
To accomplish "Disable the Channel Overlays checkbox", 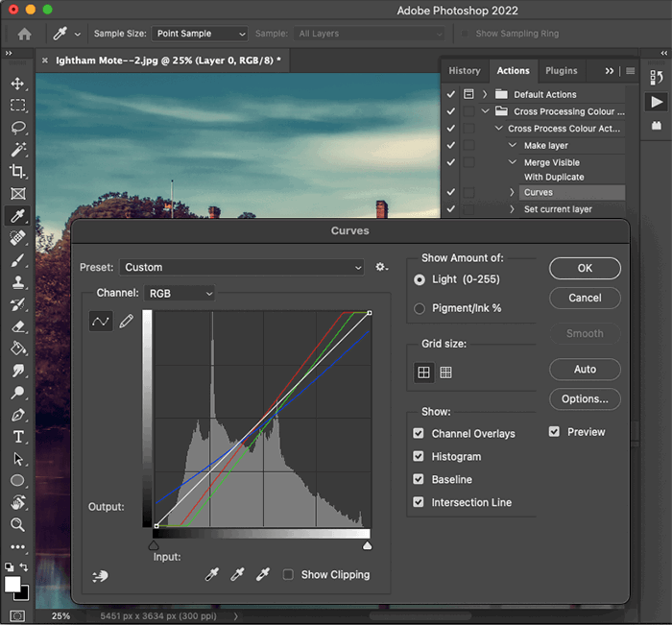I will coord(419,434).
